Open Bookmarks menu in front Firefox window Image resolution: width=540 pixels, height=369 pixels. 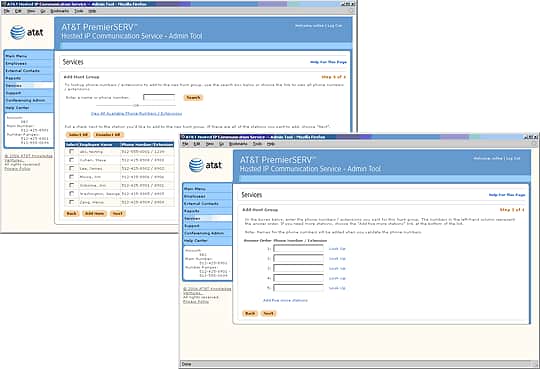pyautogui.click(x=238, y=144)
